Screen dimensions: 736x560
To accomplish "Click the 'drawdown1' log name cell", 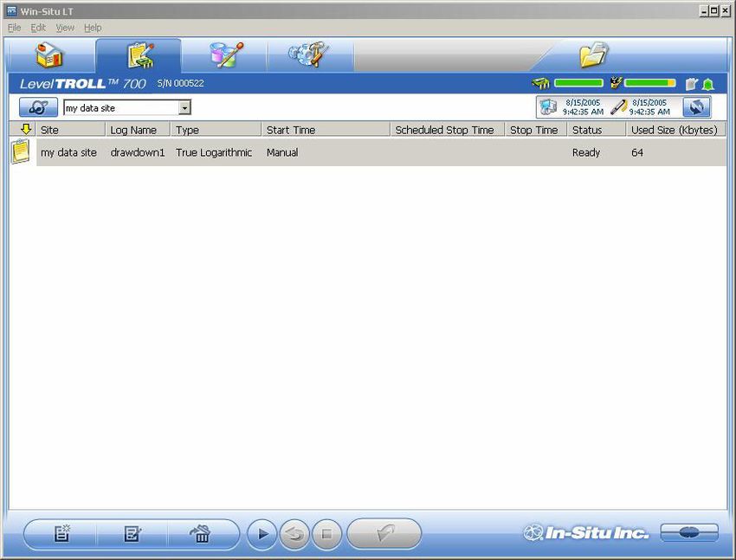I will pyautogui.click(x=138, y=152).
